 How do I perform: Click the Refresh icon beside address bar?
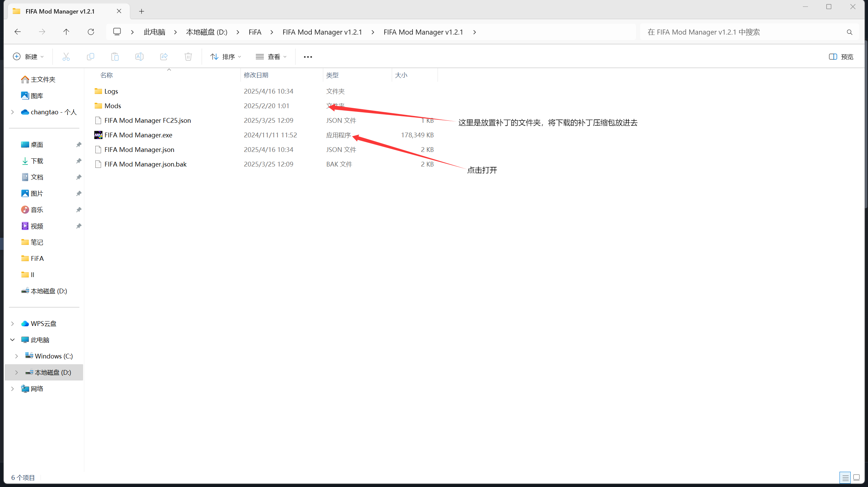(91, 32)
